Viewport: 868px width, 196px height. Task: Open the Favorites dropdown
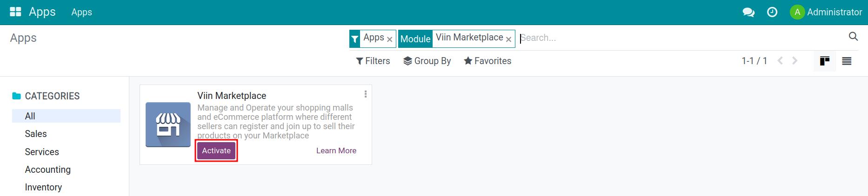[x=487, y=61]
